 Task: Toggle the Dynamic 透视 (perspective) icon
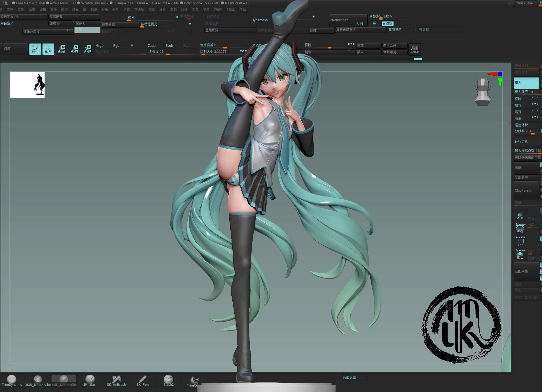pyautogui.click(x=520, y=228)
